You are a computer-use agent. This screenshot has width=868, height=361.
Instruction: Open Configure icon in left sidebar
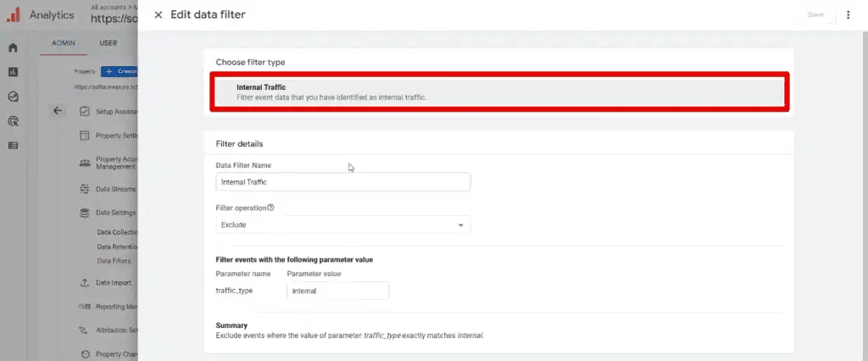(x=14, y=145)
